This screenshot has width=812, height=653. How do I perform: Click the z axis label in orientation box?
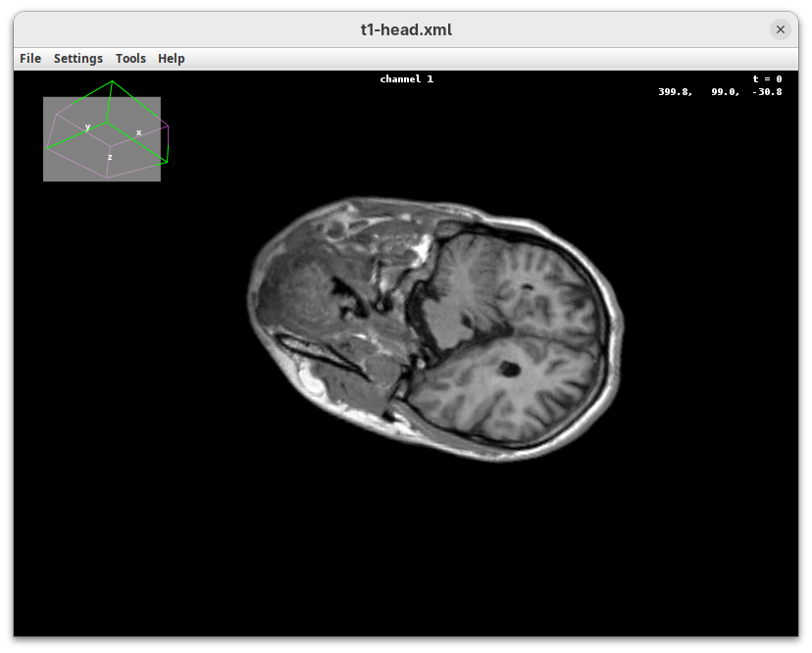pos(110,157)
